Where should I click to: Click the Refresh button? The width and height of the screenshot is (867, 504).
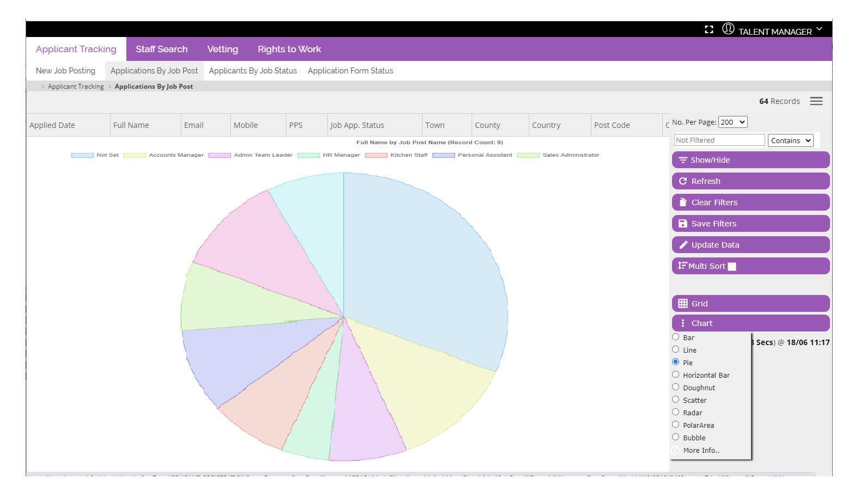(x=751, y=181)
